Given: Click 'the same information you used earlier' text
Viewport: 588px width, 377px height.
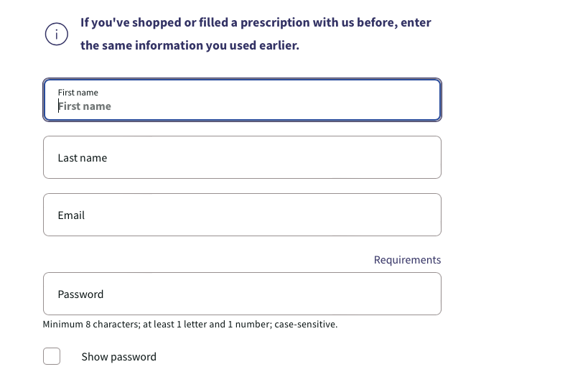Looking at the screenshot, I should tap(190, 45).
